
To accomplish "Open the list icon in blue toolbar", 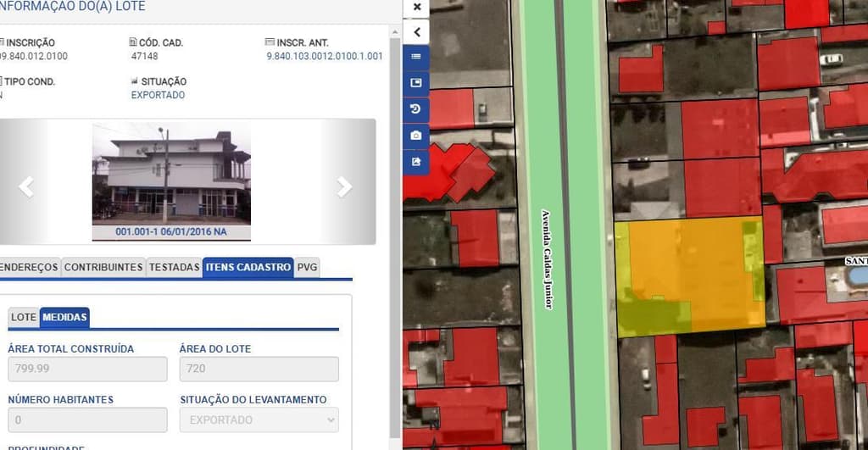I will (x=415, y=57).
